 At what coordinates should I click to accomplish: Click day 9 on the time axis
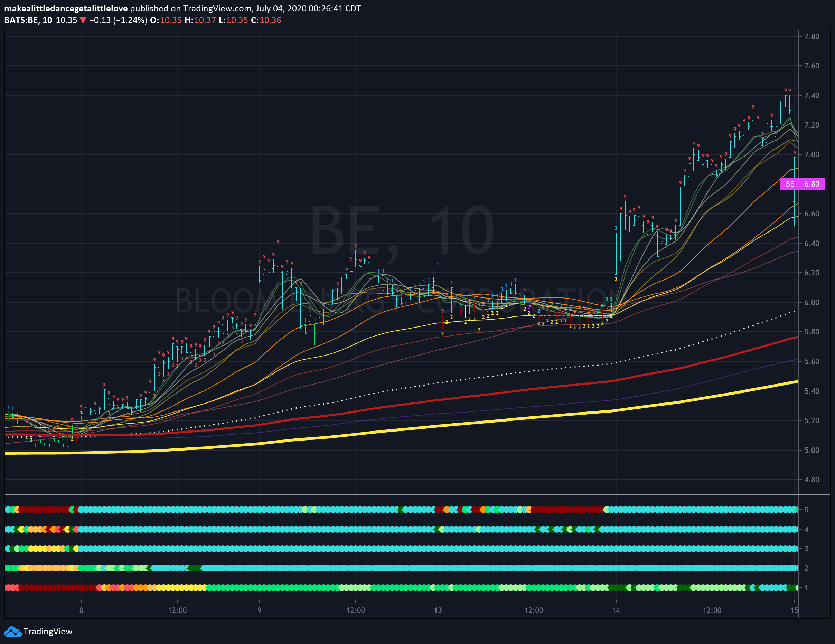point(259,610)
